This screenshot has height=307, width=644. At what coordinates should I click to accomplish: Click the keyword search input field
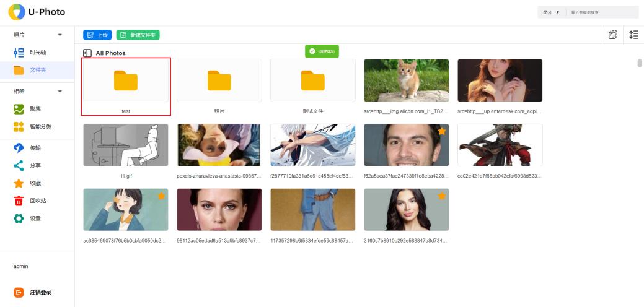coord(602,12)
